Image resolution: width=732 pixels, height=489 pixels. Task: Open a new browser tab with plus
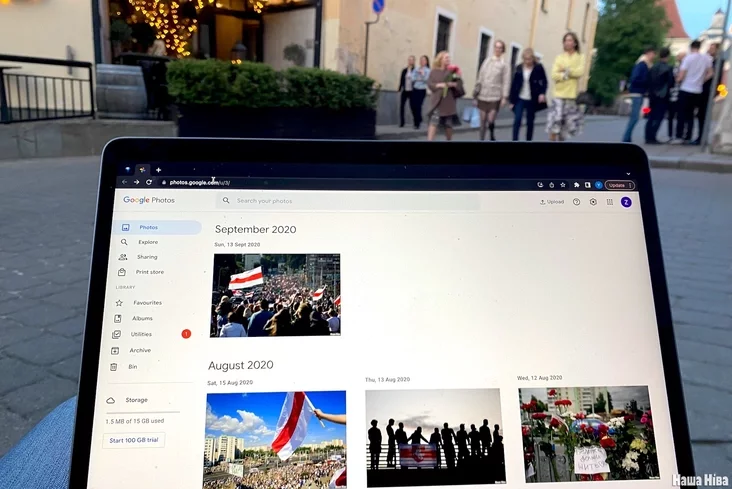158,170
